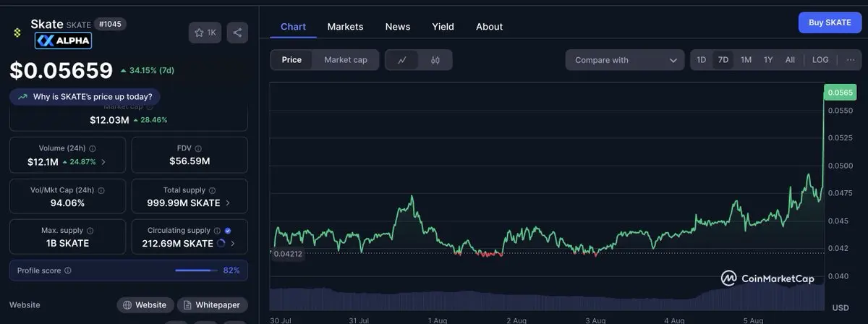This screenshot has width=868, height=324.
Task: Open the Whitepaper link button
Action: pyautogui.click(x=213, y=305)
